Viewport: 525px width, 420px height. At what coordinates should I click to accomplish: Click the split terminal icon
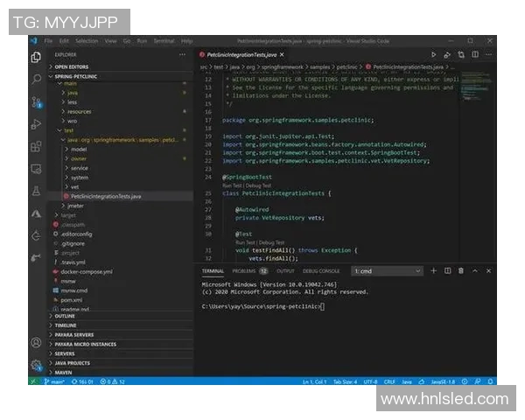447,271
